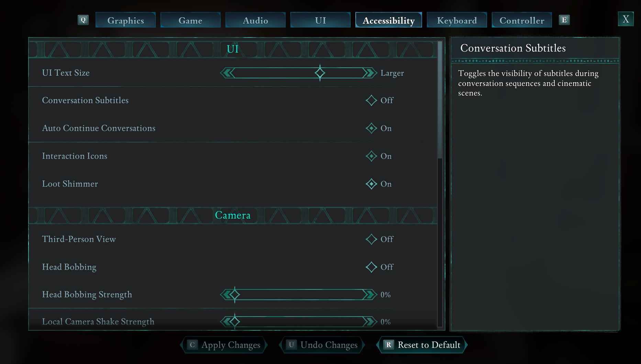Switch to the Graphics tab
Screen dimensions: 641x364
coord(125,20)
